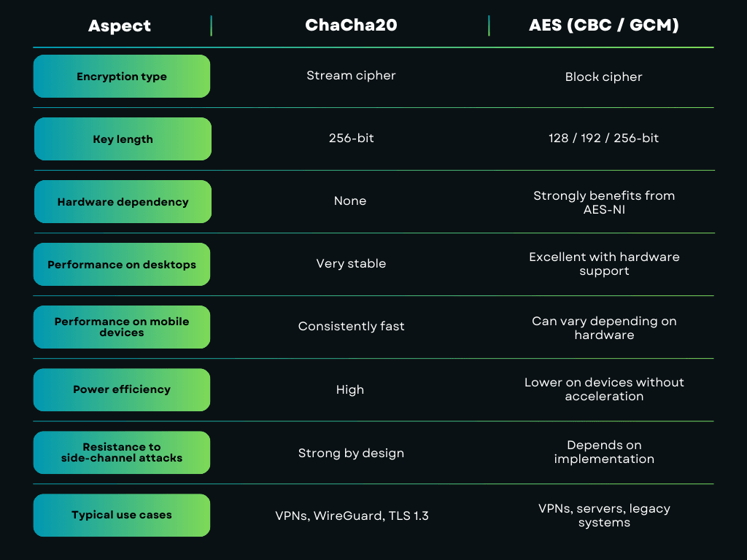Select the Key length pill
This screenshot has height=560, width=747.
pos(123,139)
